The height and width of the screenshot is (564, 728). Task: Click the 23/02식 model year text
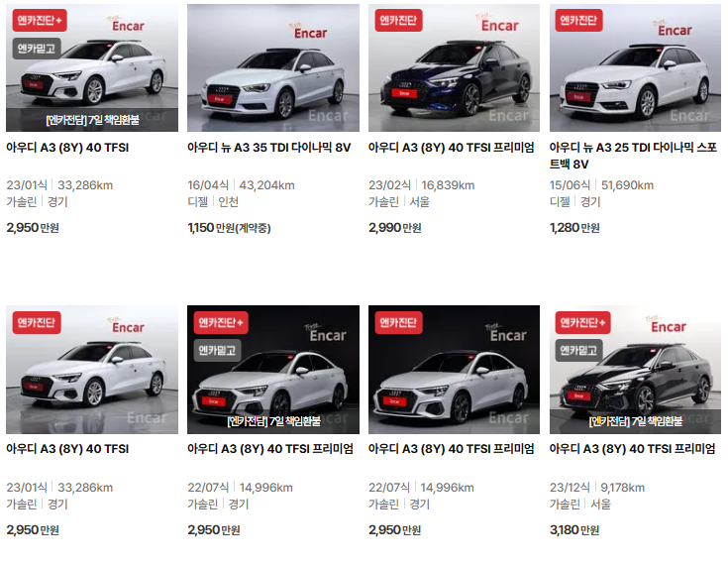tap(389, 185)
